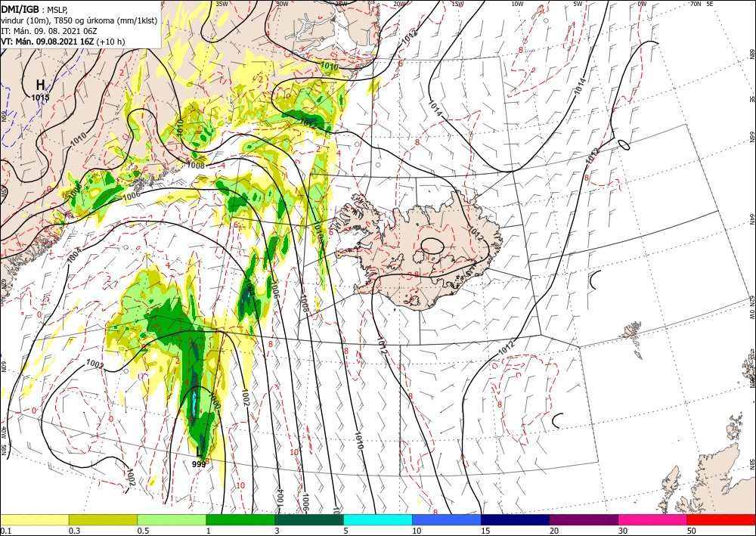Click the '30W' longitude label
Viewport: 756px width, 536px height.
(282, 4)
